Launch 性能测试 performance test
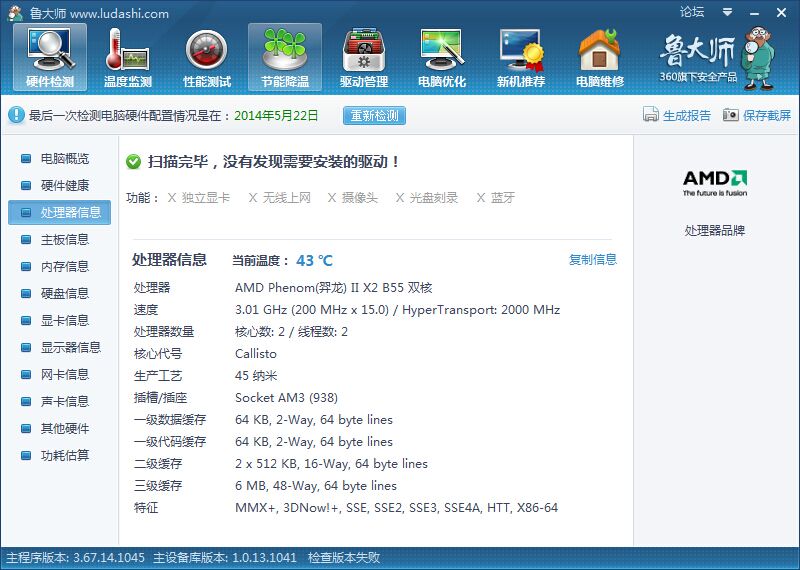Screen dimensions: 800x570 pos(207,57)
